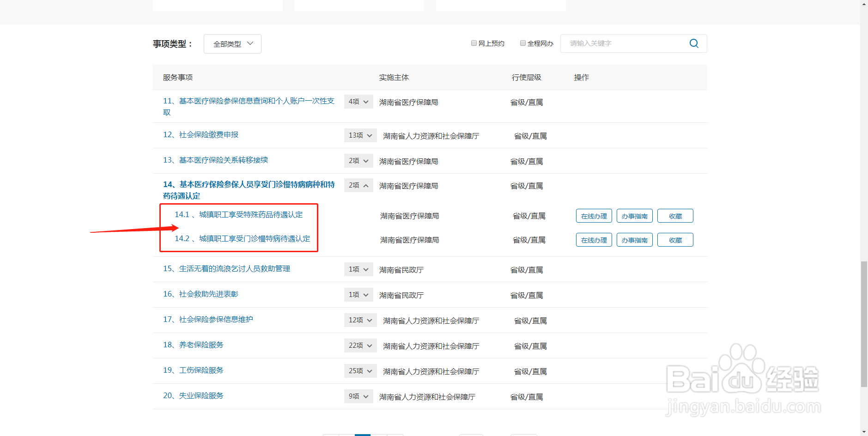Click 办事指南 for 城镇职工享受门诊慢特病待遇认定
868x436 pixels.
tap(634, 239)
